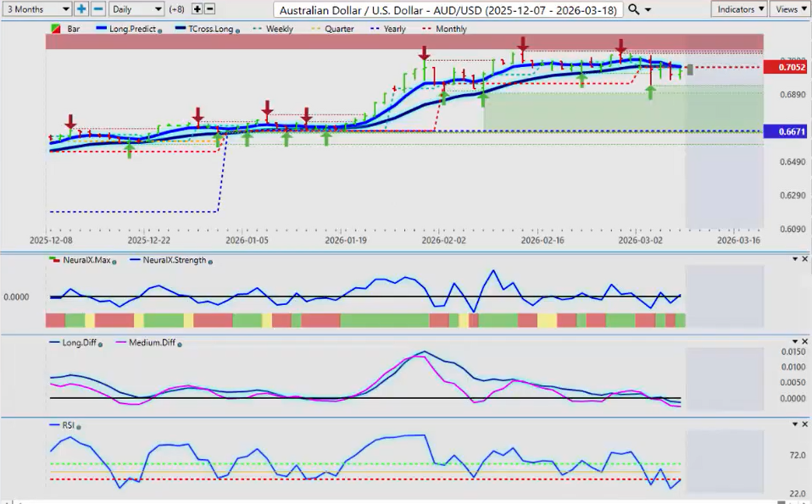812x504 pixels.
Task: Toggle the TCross.Long legend line
Action: [x=203, y=29]
